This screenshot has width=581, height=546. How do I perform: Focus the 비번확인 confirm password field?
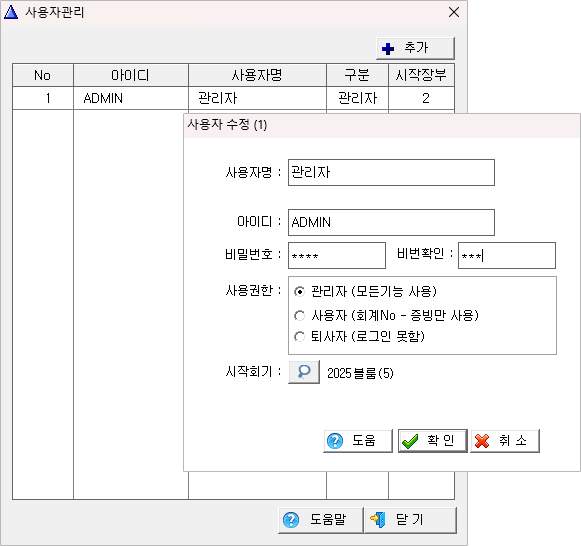coord(507,256)
